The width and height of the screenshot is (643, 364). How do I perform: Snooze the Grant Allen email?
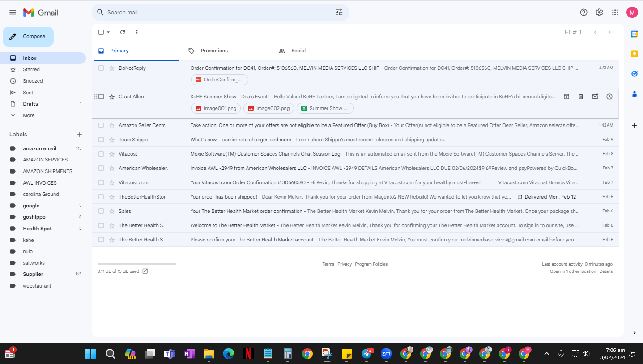coord(609,97)
